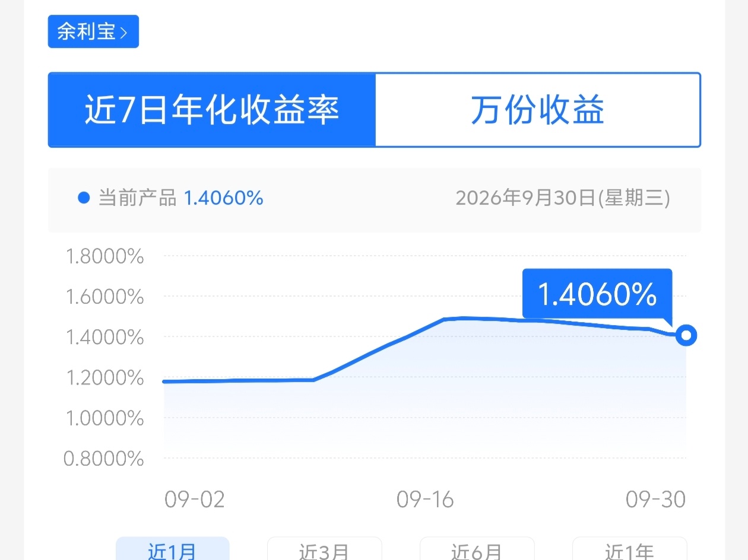Select the 近1月 time range

172,549
